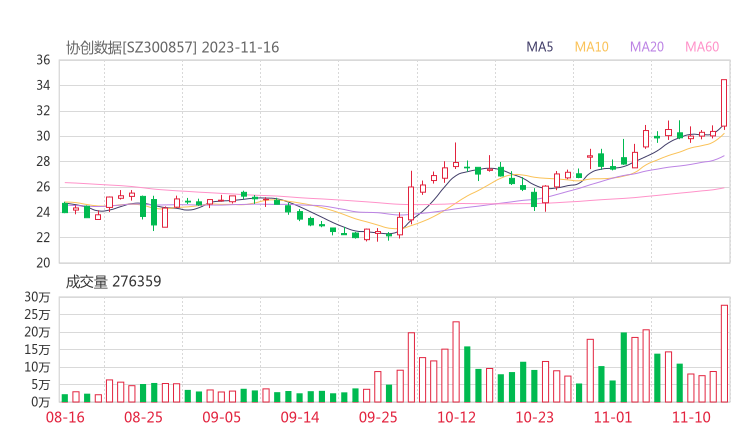The image size is (740, 440).
Task: Click the 28 price axis value
Action: coord(43,161)
